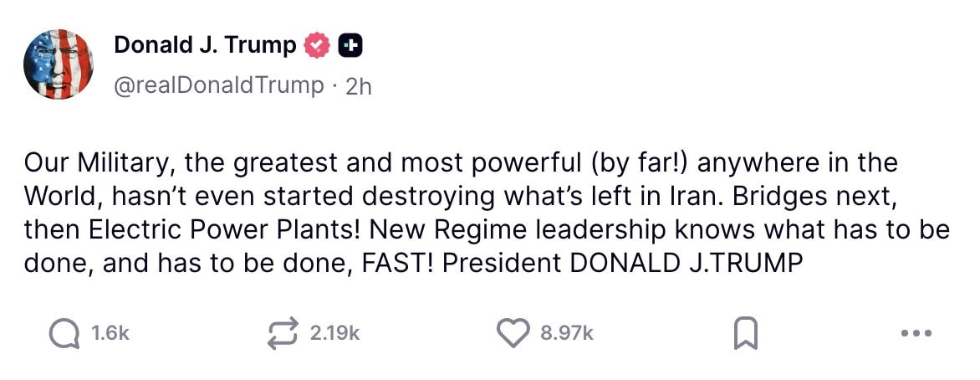The width and height of the screenshot is (980, 380).
Task: Click the post's first line starting 'Our Military'
Action: click(460, 162)
